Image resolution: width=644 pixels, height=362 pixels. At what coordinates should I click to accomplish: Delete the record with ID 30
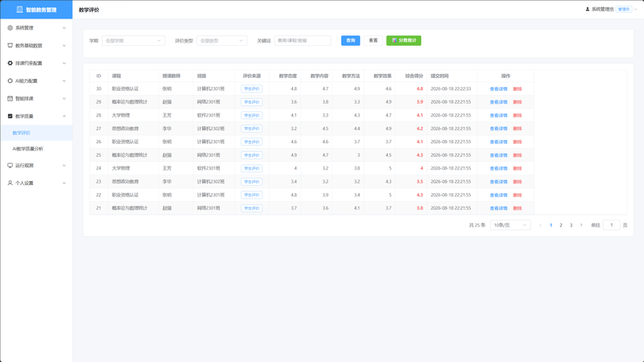point(517,88)
